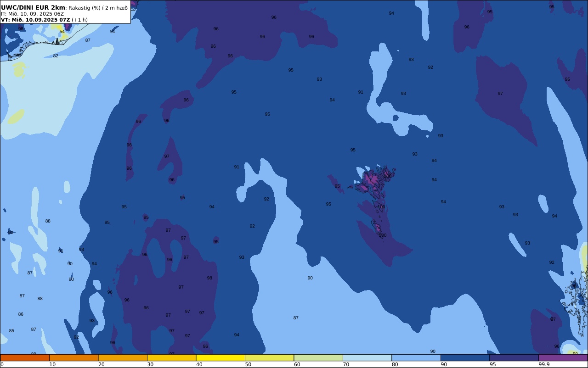Click the legend tick label "30"
The height and width of the screenshot is (368, 588).
pos(150,364)
